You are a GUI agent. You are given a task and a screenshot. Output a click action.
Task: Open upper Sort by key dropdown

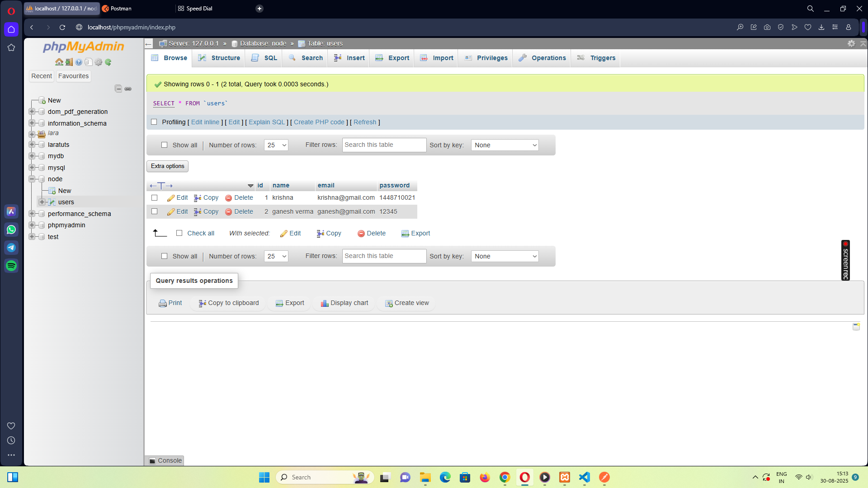point(505,145)
